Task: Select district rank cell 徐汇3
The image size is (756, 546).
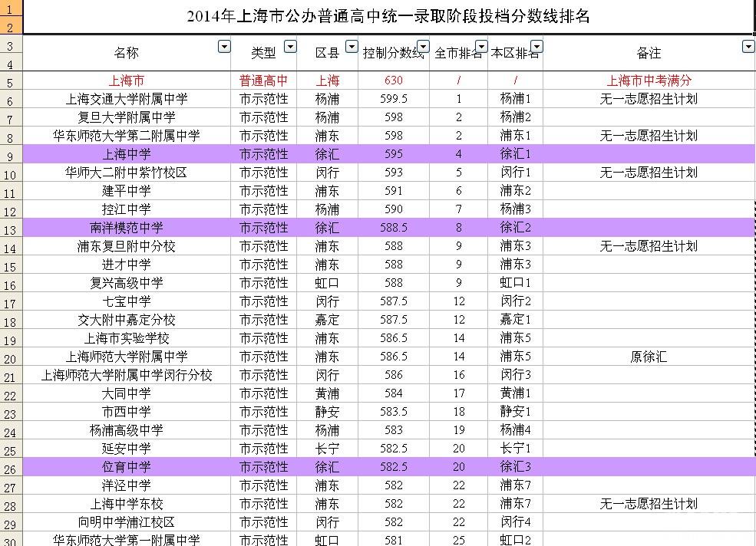Action: [516, 467]
